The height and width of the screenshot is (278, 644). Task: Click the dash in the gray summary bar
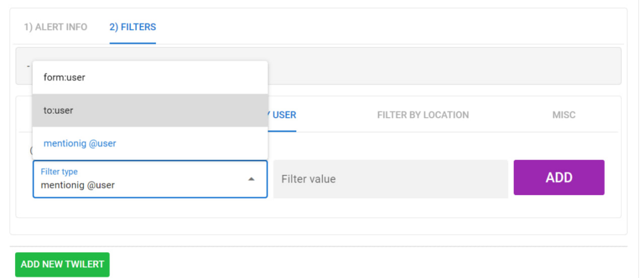[28, 66]
